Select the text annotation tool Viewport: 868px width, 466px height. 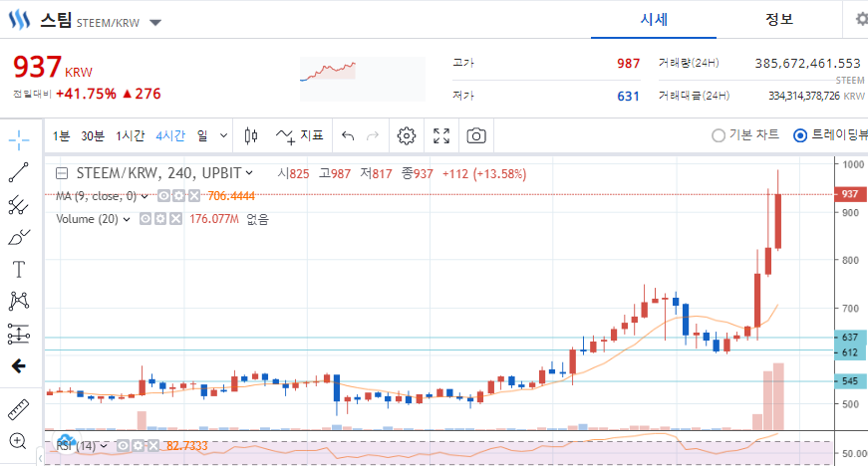18,269
